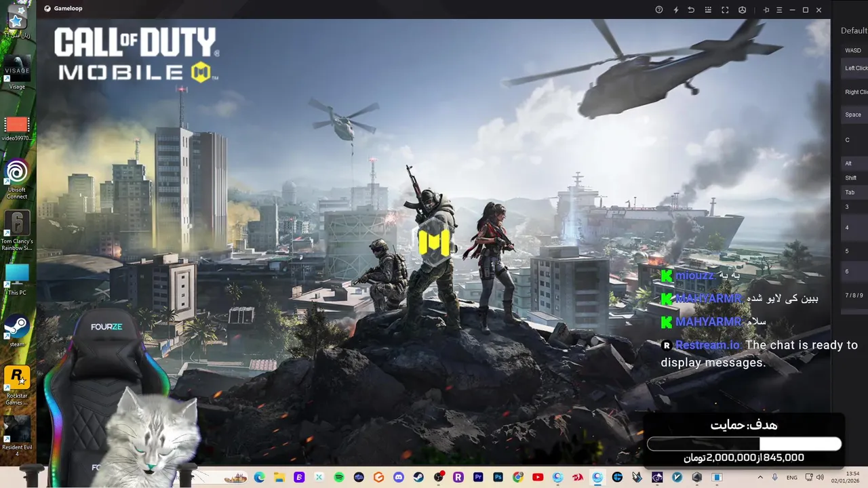Screen dimensions: 868x488
Task: Click the microphone tray icon
Action: click(775, 477)
